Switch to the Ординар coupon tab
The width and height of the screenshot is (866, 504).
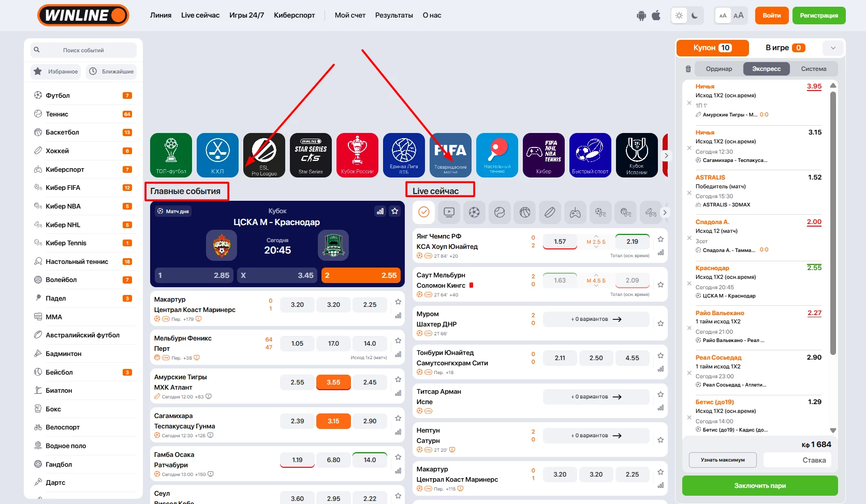[x=719, y=69]
